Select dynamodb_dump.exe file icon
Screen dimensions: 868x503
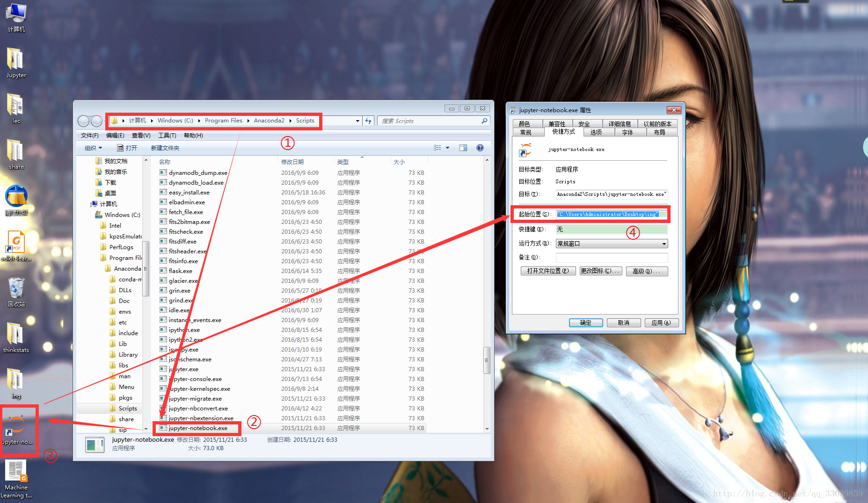click(x=163, y=172)
